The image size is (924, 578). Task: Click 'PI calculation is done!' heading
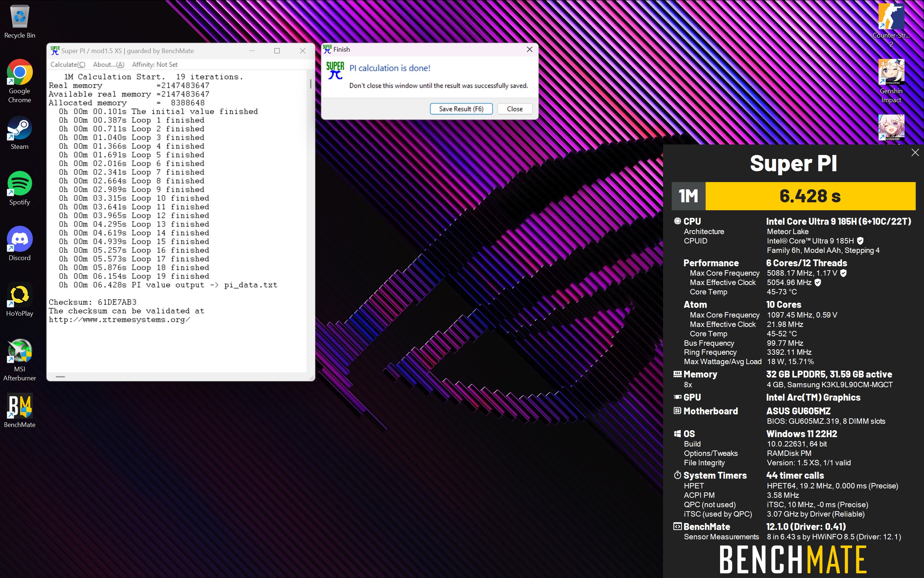tap(389, 68)
